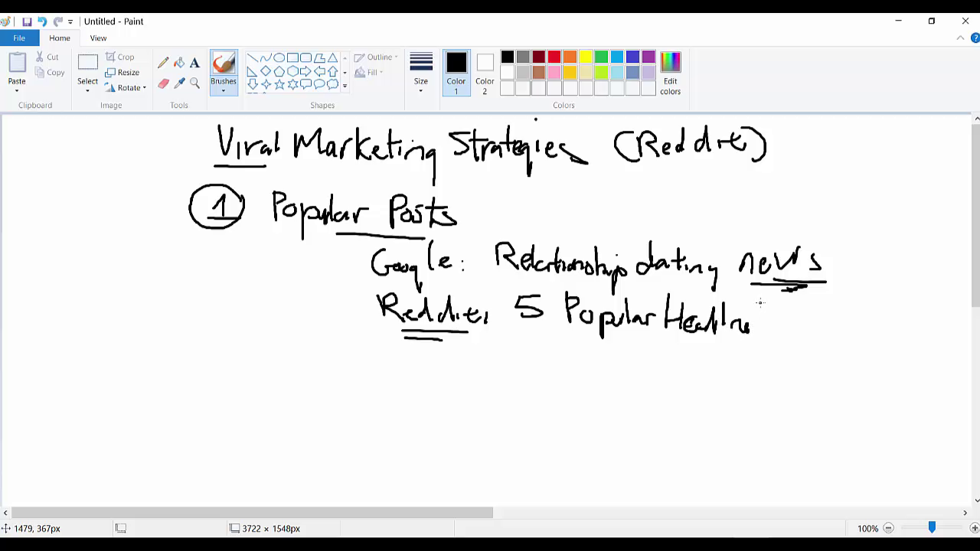Image resolution: width=980 pixels, height=551 pixels.
Task: Click the Save icon in title bar
Action: point(27,21)
